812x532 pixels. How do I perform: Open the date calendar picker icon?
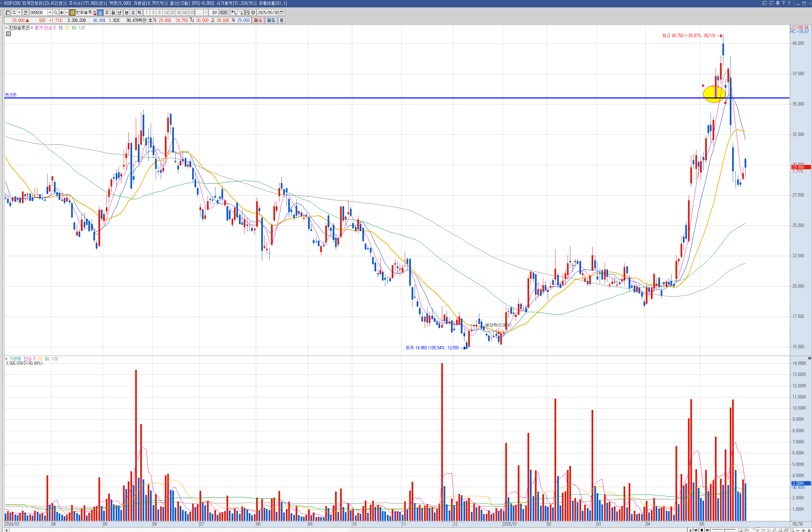282,12
